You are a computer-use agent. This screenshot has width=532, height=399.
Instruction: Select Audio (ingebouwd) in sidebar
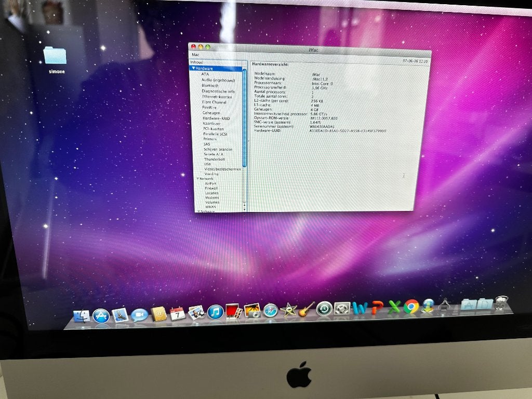click(218, 80)
